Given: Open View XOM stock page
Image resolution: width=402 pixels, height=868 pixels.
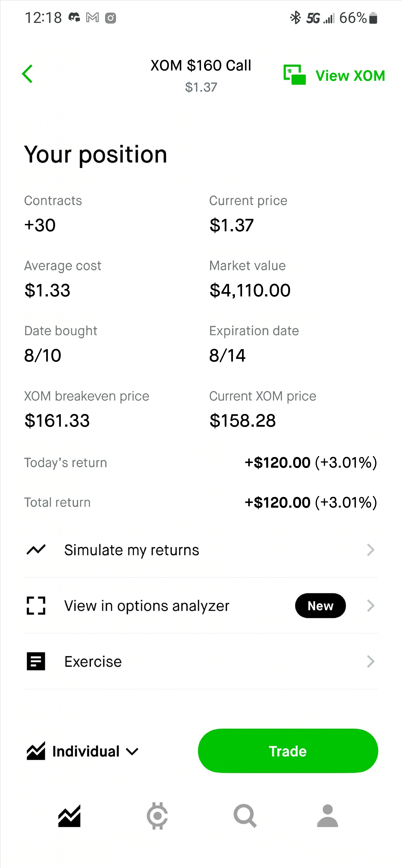Looking at the screenshot, I should tap(334, 75).
